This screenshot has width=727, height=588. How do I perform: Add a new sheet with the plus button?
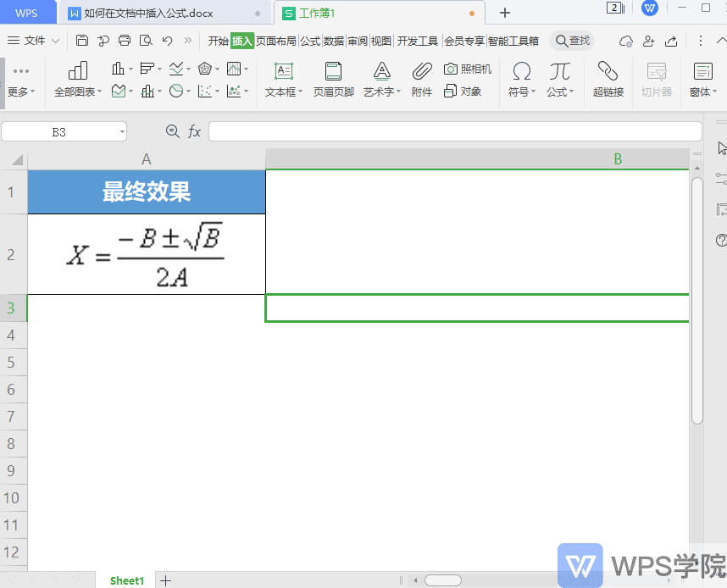tap(165, 580)
